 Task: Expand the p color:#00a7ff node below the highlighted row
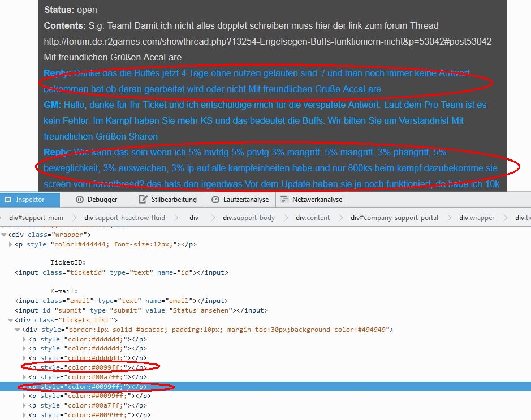click(x=24, y=406)
